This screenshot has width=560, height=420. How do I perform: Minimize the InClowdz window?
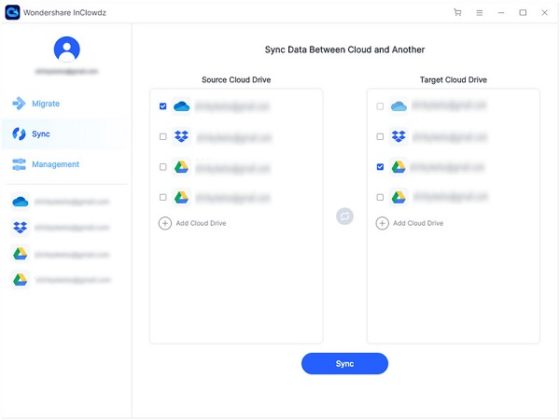501,12
